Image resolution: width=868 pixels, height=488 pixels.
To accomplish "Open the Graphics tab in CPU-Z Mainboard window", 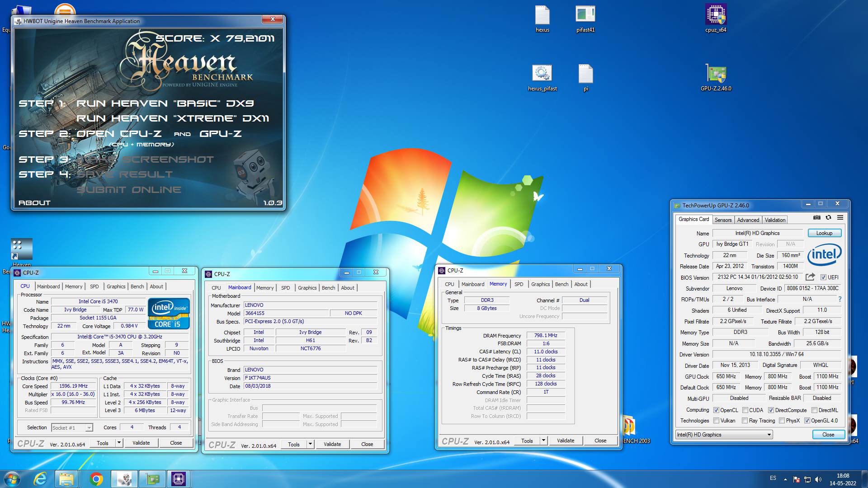I will click(x=307, y=288).
